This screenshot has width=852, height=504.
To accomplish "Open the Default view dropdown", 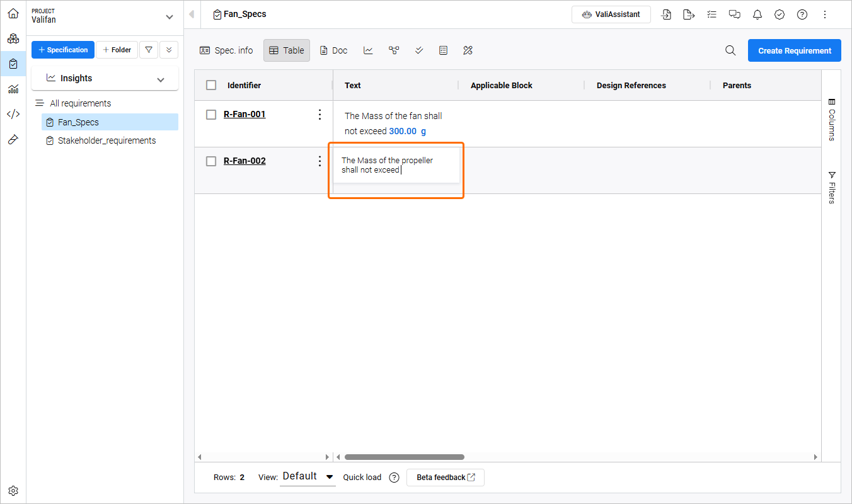I will tap(308, 477).
